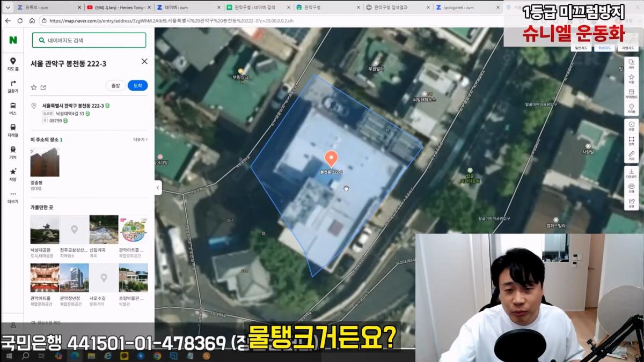Copy the postal code 08799
Viewport: 644px width, 362px height.
(65, 121)
